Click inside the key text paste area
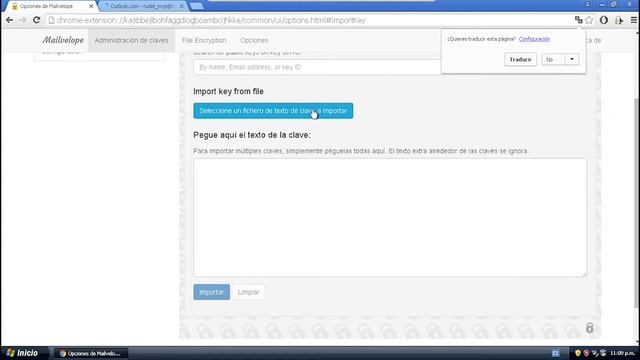This screenshot has width=640, height=360. click(x=390, y=218)
